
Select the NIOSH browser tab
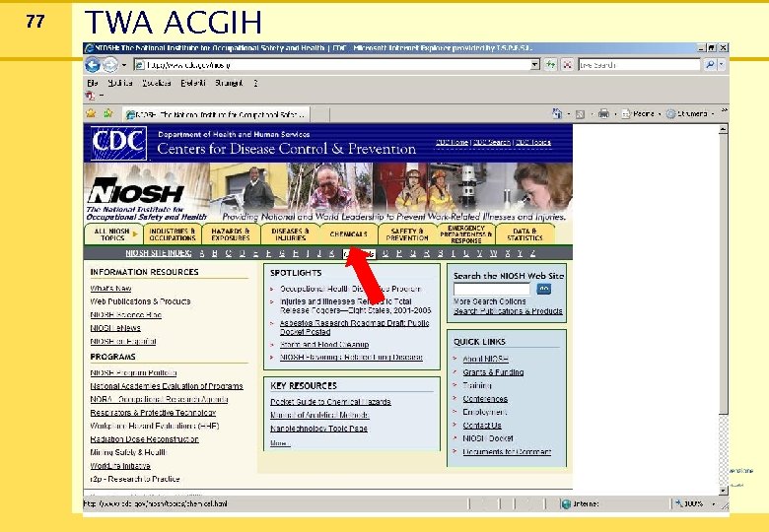pyautogui.click(x=216, y=114)
